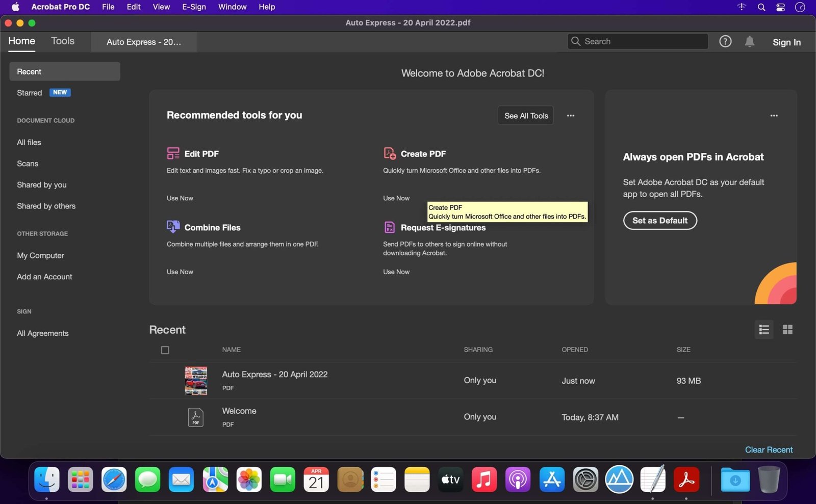816x504 pixels.
Task: Click the Clear Recent link
Action: click(769, 449)
